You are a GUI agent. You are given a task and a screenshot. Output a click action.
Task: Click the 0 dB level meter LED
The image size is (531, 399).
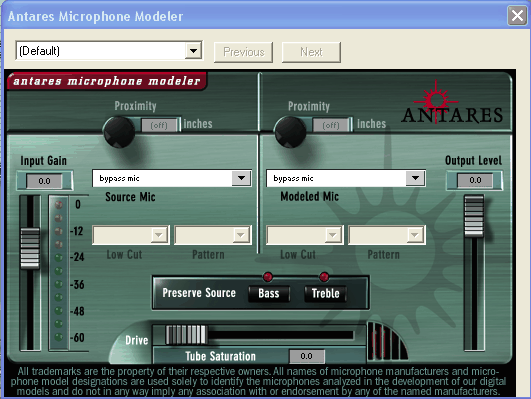pyautogui.click(x=59, y=204)
